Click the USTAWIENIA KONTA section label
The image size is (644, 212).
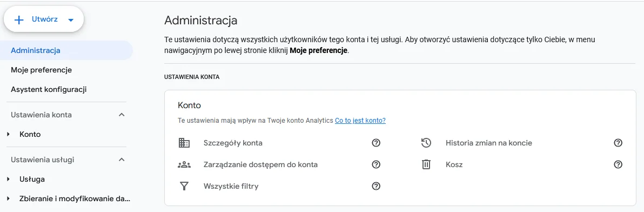pos(192,77)
